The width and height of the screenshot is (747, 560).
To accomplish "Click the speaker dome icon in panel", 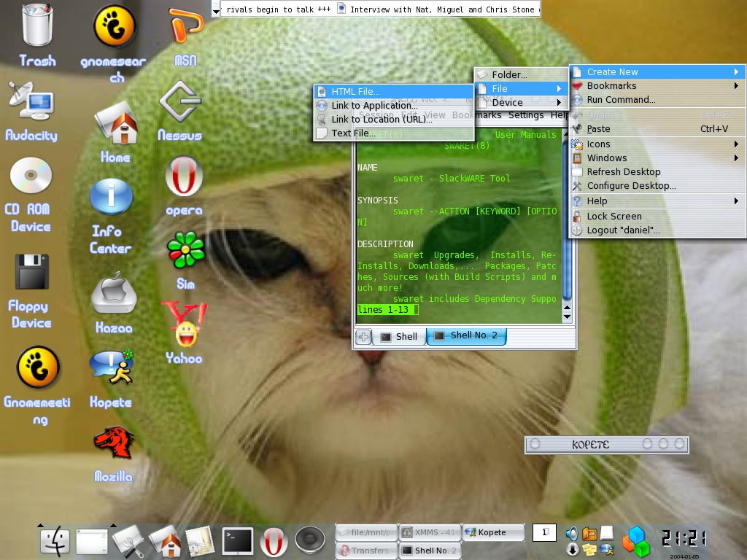I will coord(310,540).
